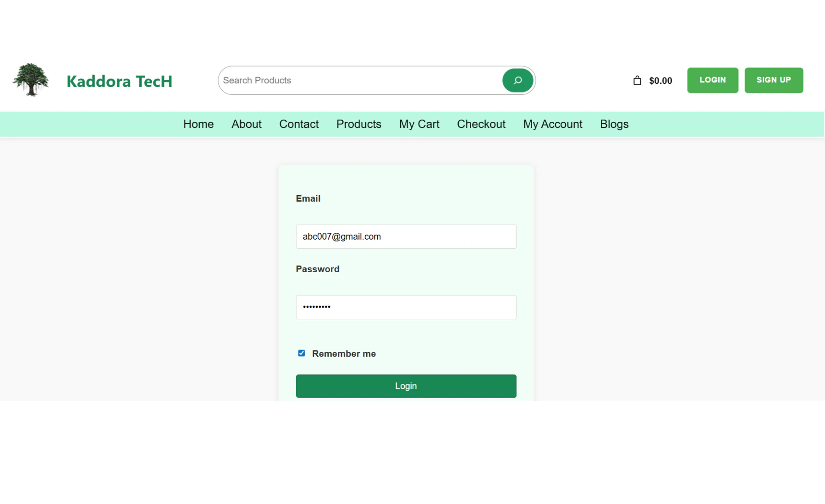Go to the Home menu item
This screenshot has width=825, height=504.
pyautogui.click(x=198, y=124)
